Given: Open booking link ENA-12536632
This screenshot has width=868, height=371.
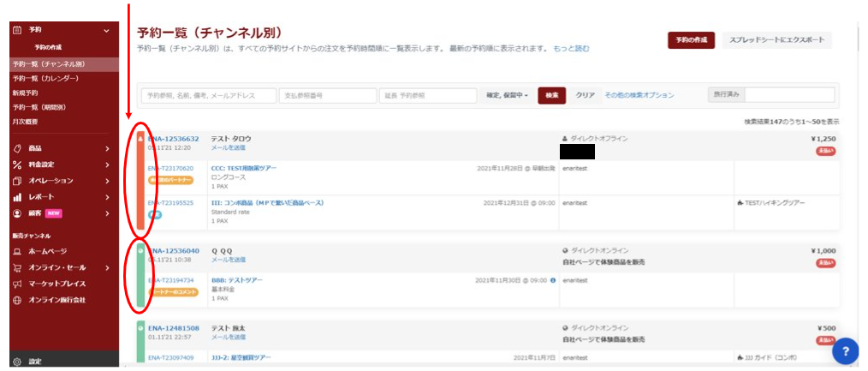Looking at the screenshot, I should pos(174,138).
